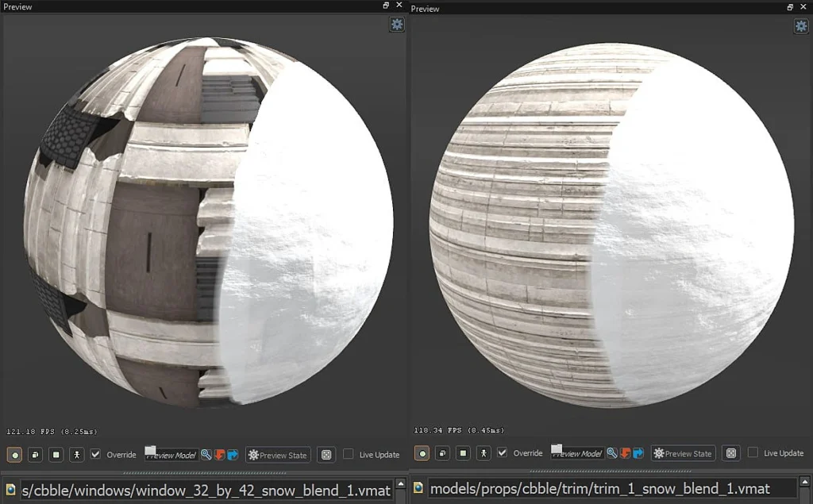This screenshot has height=504, width=813.
Task: Click dice randomize icon in left panel
Action: 326,455
